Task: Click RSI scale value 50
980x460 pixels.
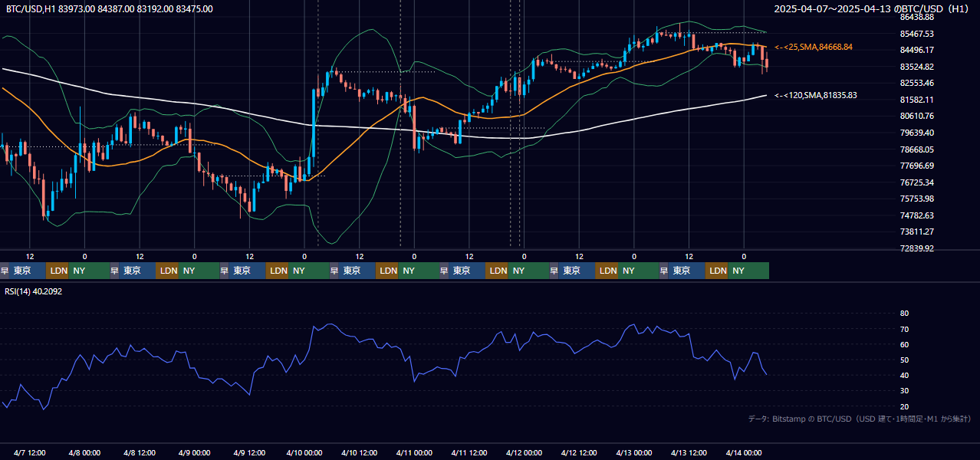Action: click(904, 360)
